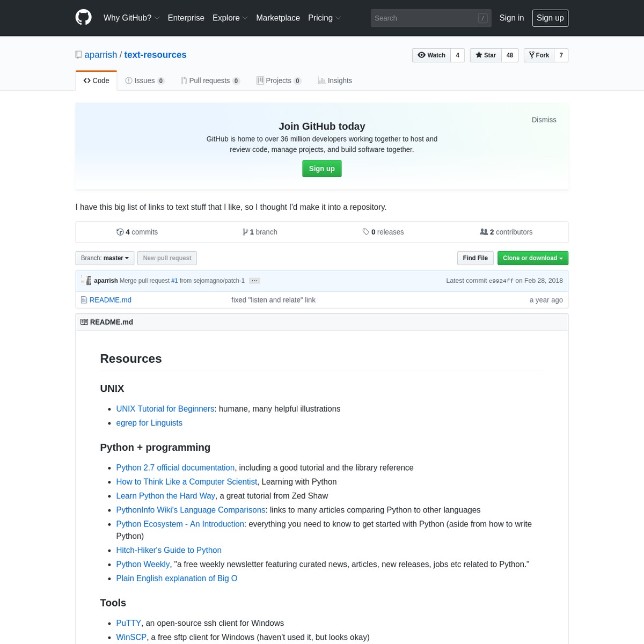Open Learn Python the Hard Way link

coord(166,496)
